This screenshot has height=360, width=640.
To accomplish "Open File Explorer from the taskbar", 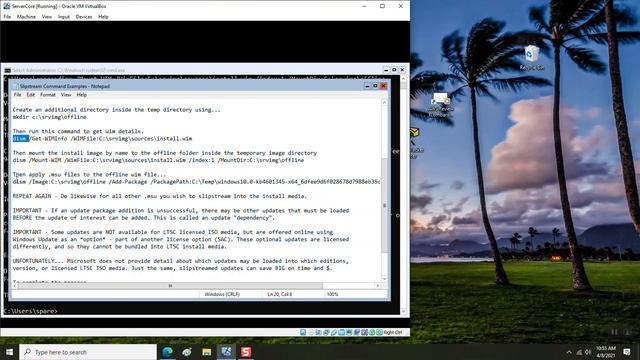I will [x=207, y=352].
